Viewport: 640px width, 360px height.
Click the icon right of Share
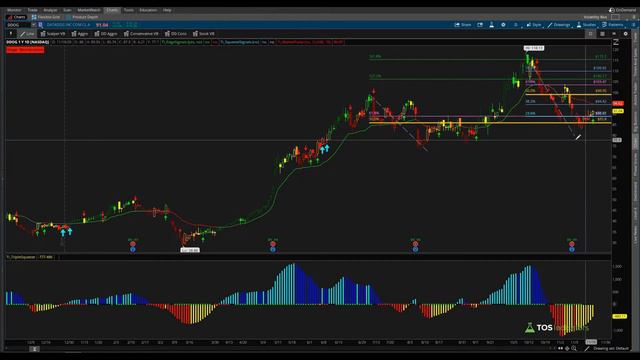(x=480, y=25)
